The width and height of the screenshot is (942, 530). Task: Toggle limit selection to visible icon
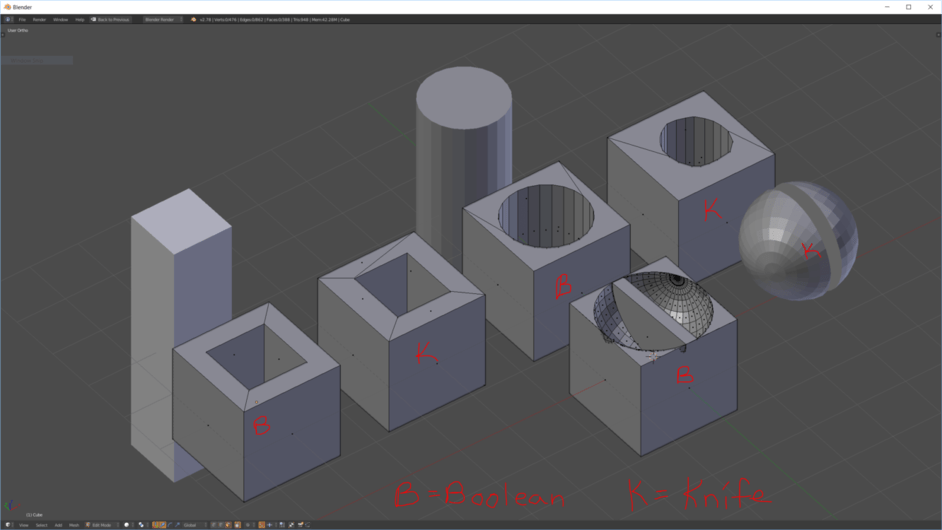pos(237,524)
